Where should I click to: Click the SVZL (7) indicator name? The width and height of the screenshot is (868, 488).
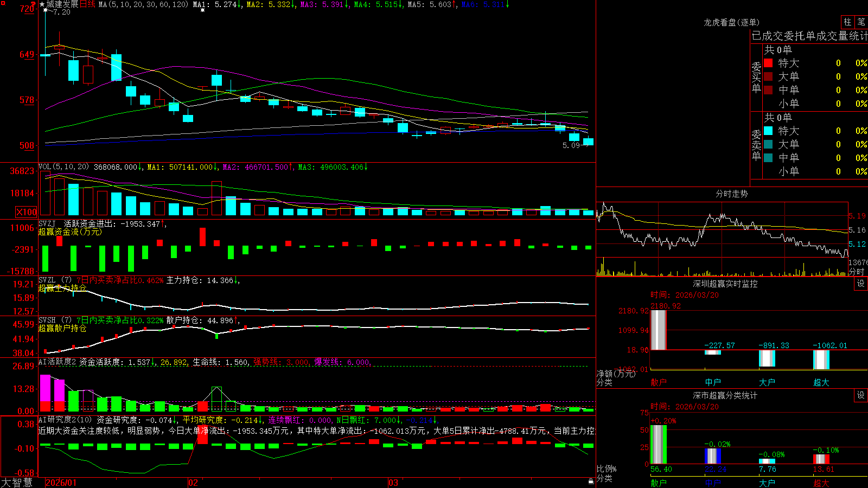coord(55,280)
